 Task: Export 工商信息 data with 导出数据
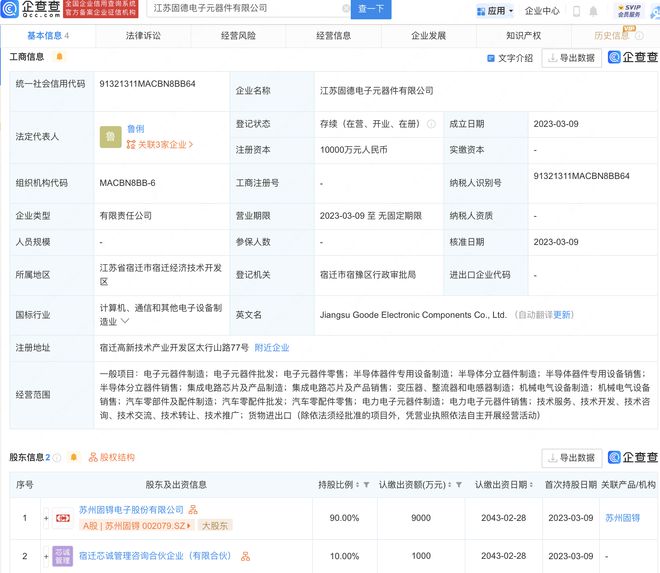(571, 58)
